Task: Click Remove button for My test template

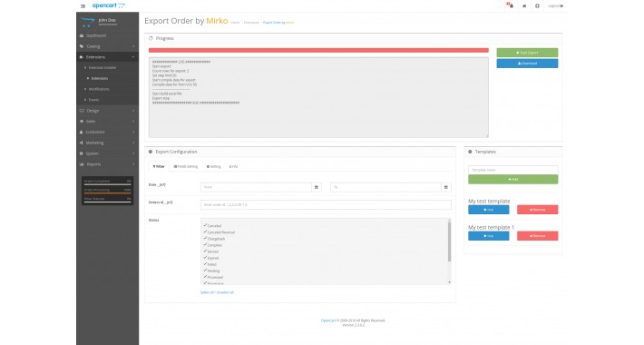Action: [x=537, y=210]
